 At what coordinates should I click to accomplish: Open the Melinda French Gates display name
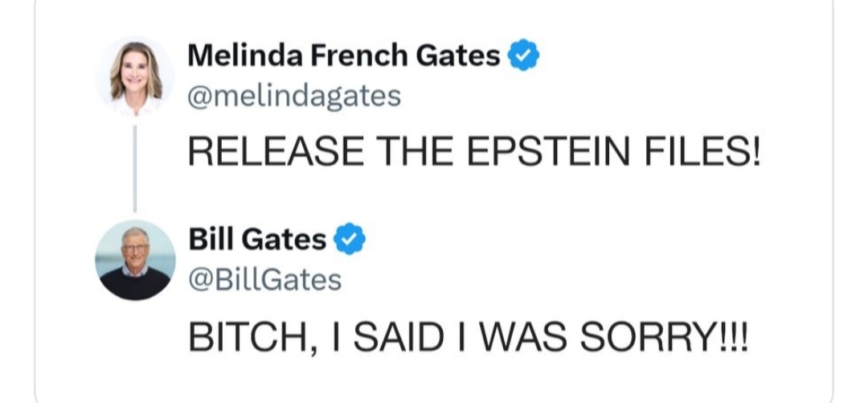(344, 55)
